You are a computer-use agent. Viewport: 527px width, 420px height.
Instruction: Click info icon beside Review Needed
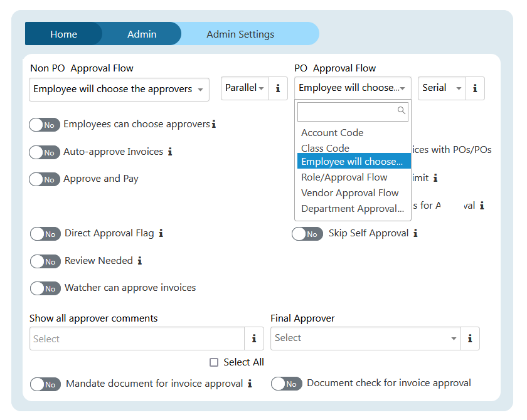[140, 261]
